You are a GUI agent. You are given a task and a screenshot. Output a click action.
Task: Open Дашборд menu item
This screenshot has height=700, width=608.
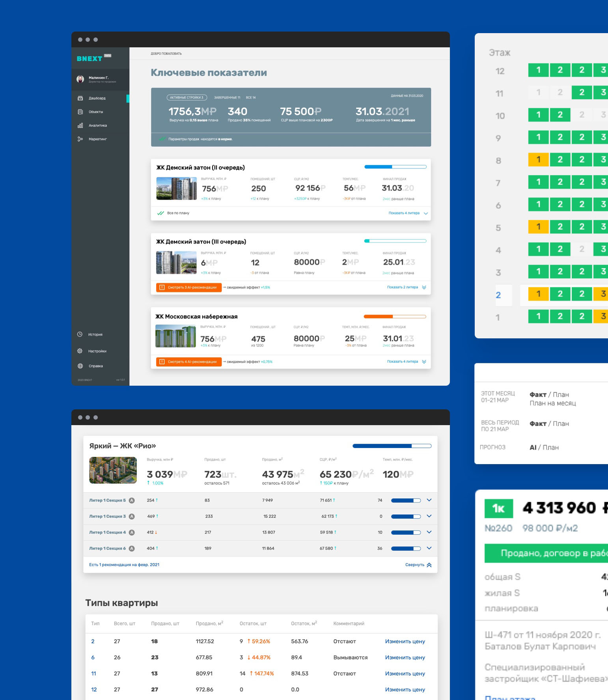coord(97,98)
